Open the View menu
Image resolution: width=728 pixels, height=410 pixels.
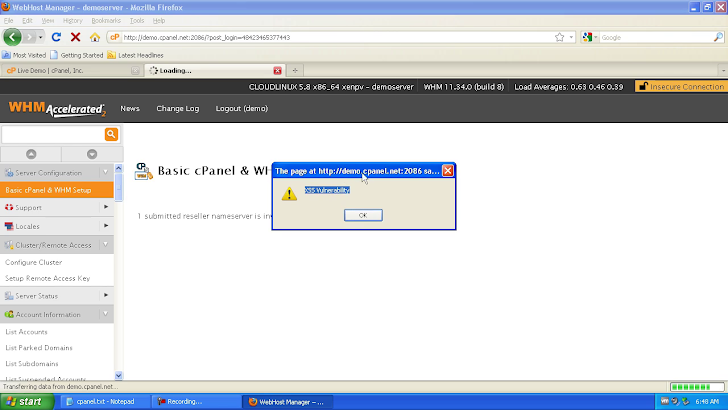47,20
